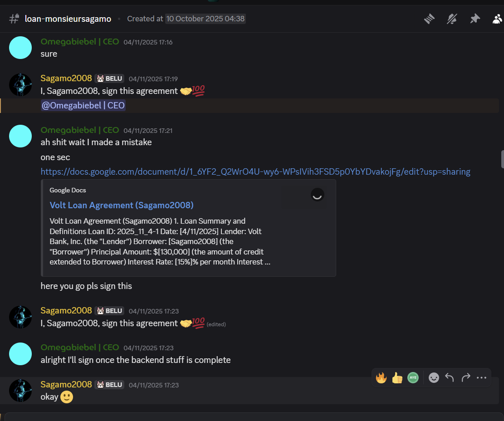Click the Sagamo2008 avatar on okay message
Viewport: 504px width, 421px height.
pyautogui.click(x=20, y=391)
